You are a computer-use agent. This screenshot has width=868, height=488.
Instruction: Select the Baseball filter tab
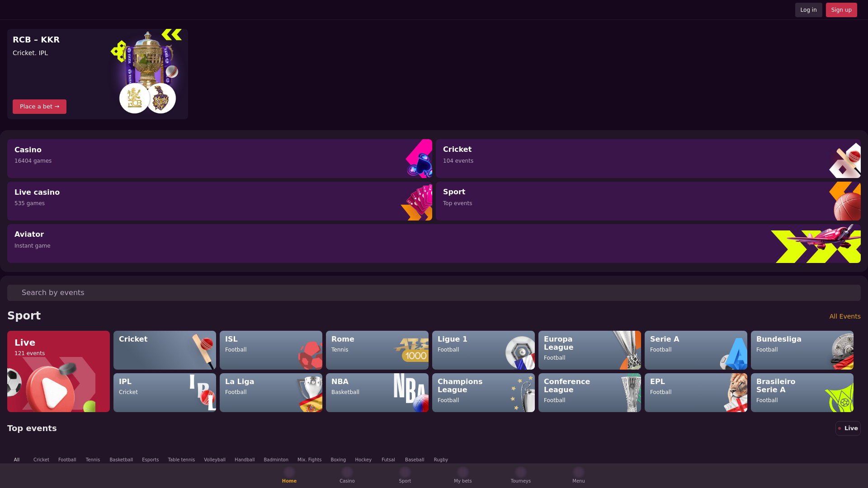pos(415,460)
